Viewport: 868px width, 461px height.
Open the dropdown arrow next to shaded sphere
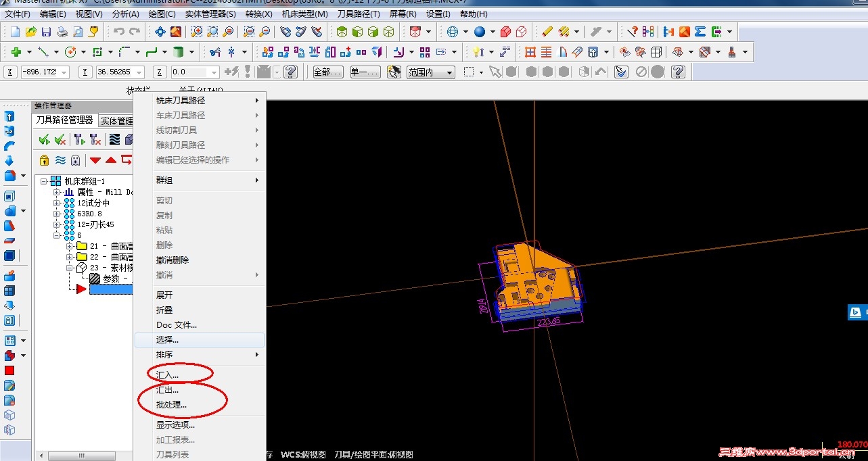click(x=493, y=31)
